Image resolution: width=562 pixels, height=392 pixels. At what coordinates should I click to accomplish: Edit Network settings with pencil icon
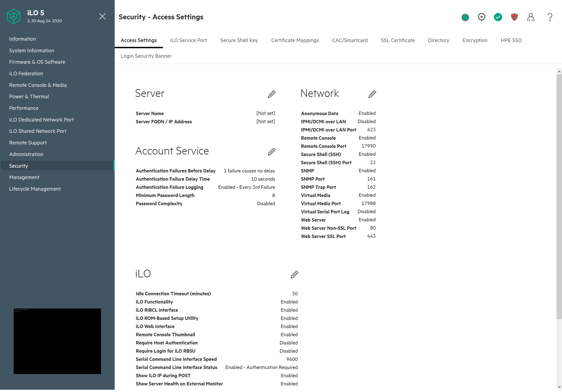point(372,94)
